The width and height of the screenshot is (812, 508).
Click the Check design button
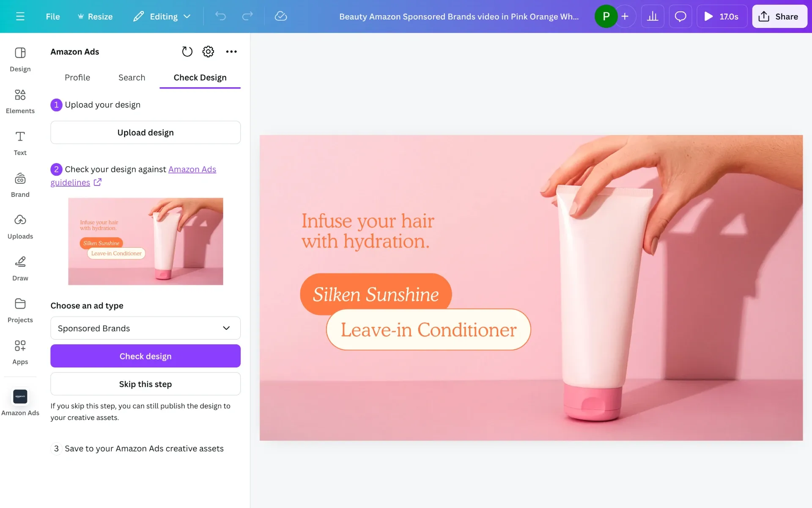(145, 355)
